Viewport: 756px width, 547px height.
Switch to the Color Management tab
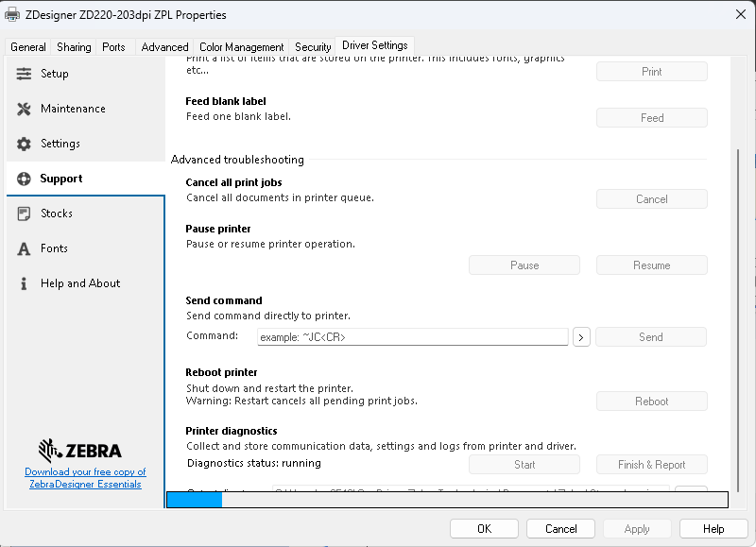(x=241, y=45)
